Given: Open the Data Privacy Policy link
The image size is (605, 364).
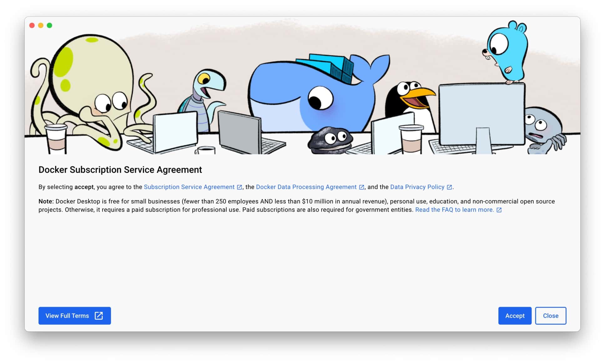Looking at the screenshot, I should click(x=417, y=187).
